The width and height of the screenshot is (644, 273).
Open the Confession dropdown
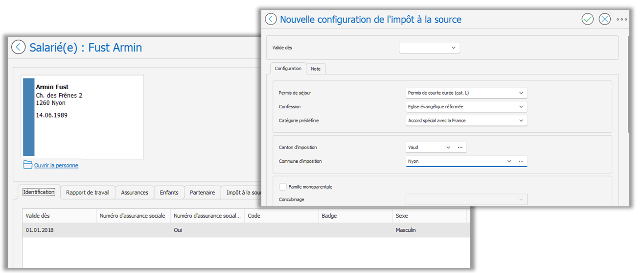point(521,106)
